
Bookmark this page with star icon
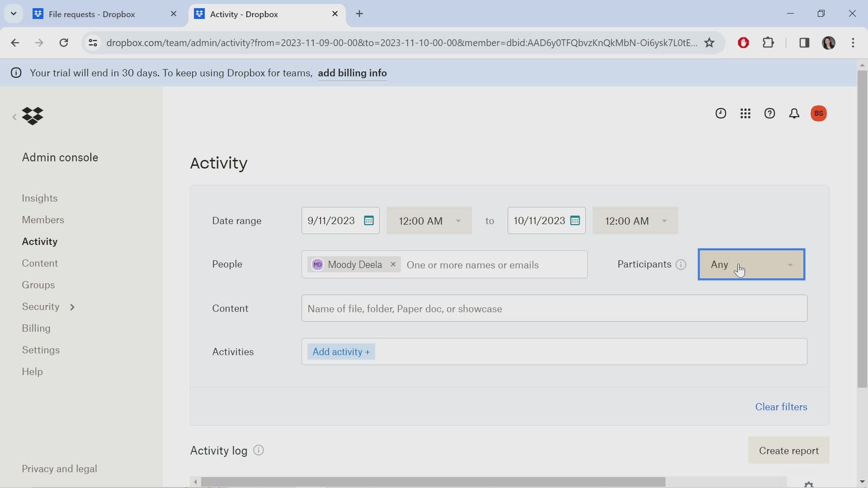[x=709, y=42]
